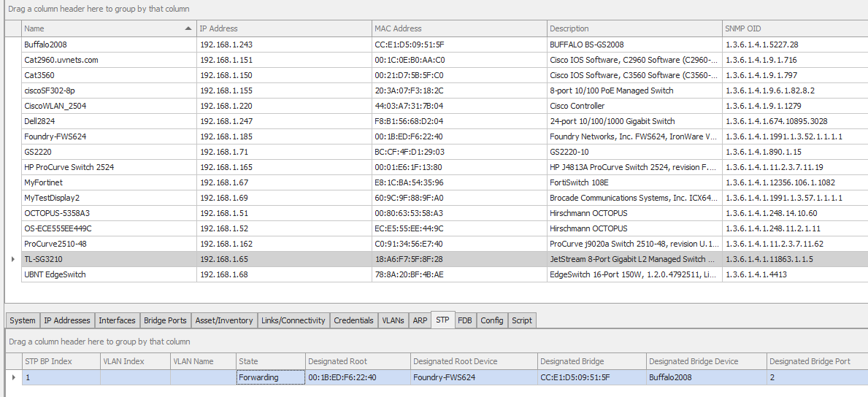The width and height of the screenshot is (868, 397).
Task: Click the Designated Bridge Device header
Action: click(x=707, y=361)
